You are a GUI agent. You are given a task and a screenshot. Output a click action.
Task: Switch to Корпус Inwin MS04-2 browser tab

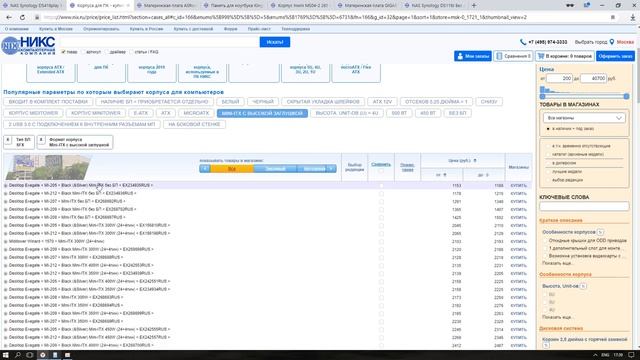point(302,6)
